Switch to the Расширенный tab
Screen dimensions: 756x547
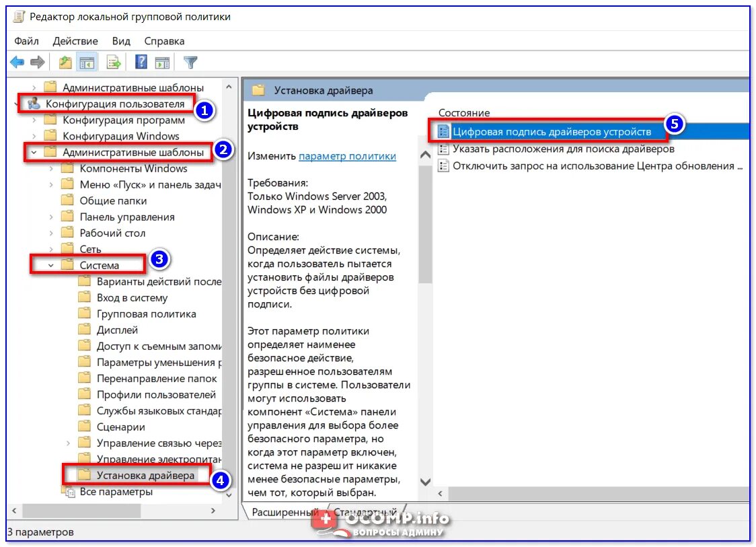[x=285, y=512]
